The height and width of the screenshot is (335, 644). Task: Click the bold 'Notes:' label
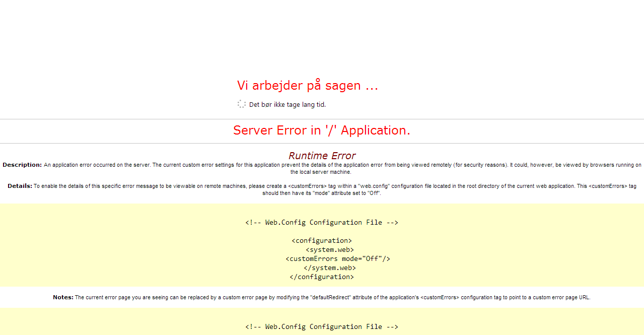pos(63,297)
